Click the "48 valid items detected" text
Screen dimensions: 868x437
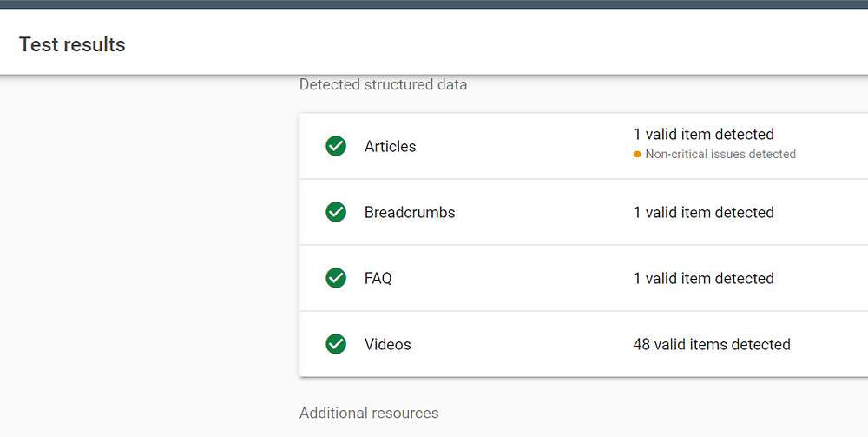tap(712, 344)
